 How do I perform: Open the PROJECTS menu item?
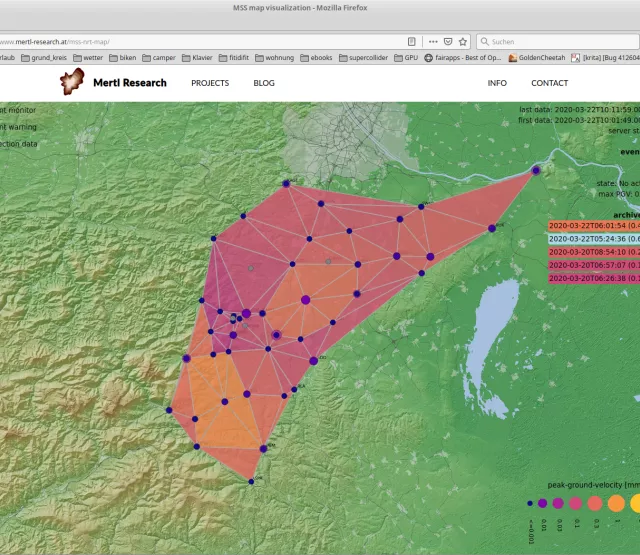pos(210,83)
